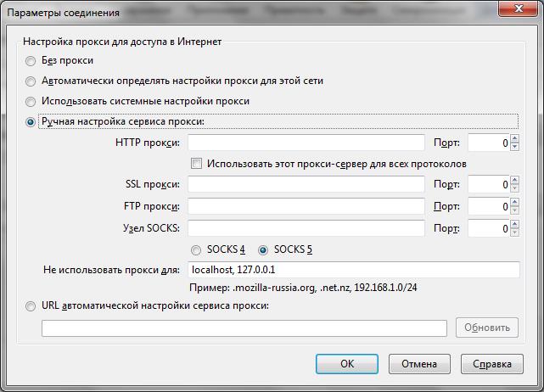Click the SSL прокси address field
This screenshot has width=544, height=392.
coord(306,185)
